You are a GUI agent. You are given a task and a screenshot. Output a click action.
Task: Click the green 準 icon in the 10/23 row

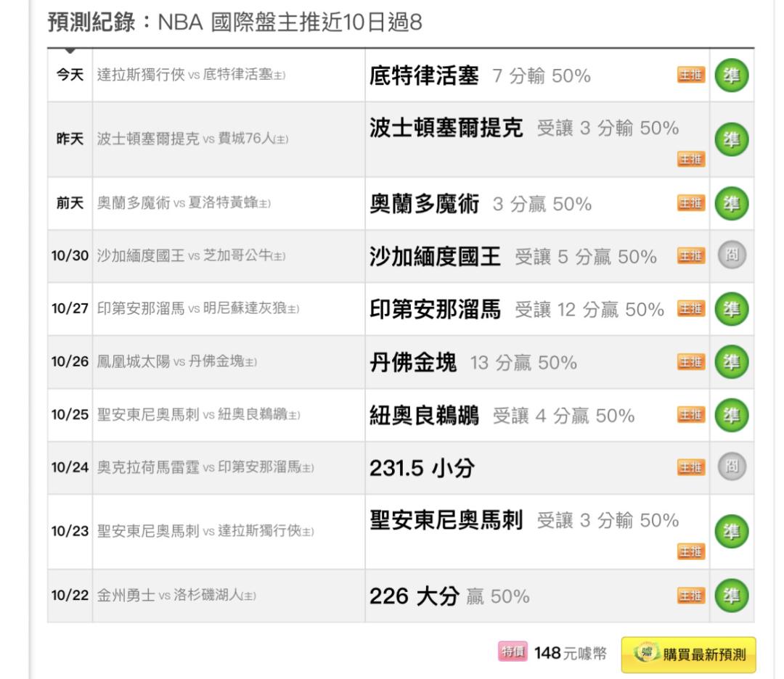(732, 532)
